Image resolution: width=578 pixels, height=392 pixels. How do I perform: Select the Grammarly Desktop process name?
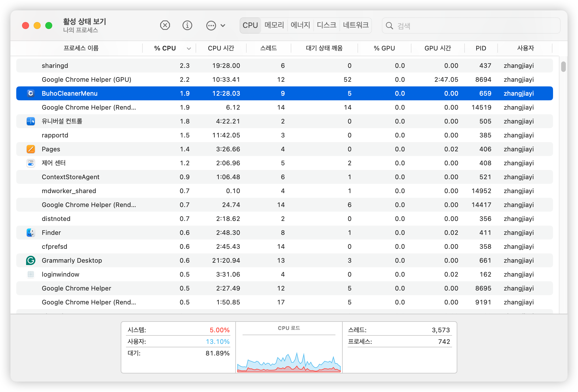pyautogui.click(x=72, y=260)
